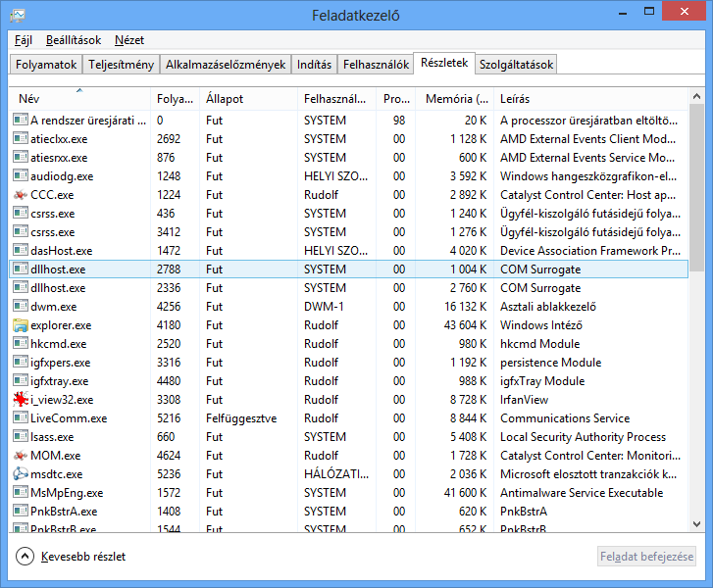The height and width of the screenshot is (588, 713).
Task: Click the system idle process icon
Action: 21,120
